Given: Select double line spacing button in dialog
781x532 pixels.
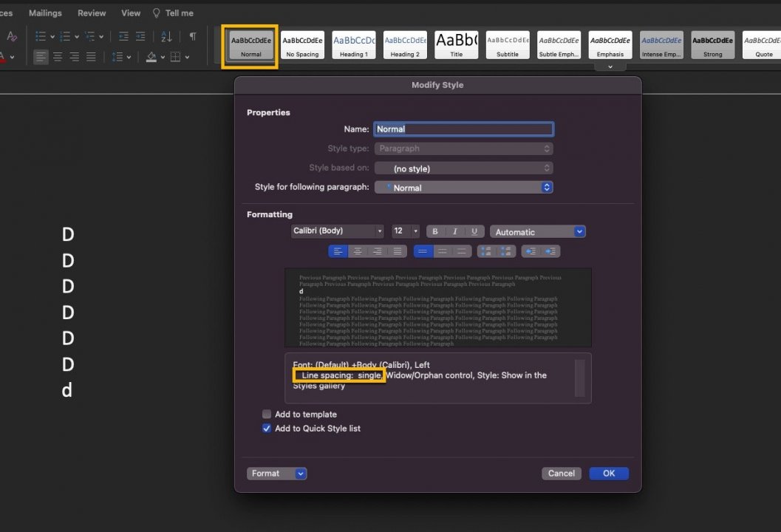Looking at the screenshot, I should [x=462, y=251].
